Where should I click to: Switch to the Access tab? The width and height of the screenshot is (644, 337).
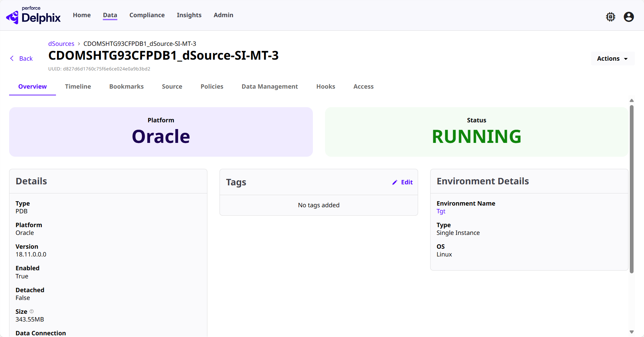[x=363, y=87]
